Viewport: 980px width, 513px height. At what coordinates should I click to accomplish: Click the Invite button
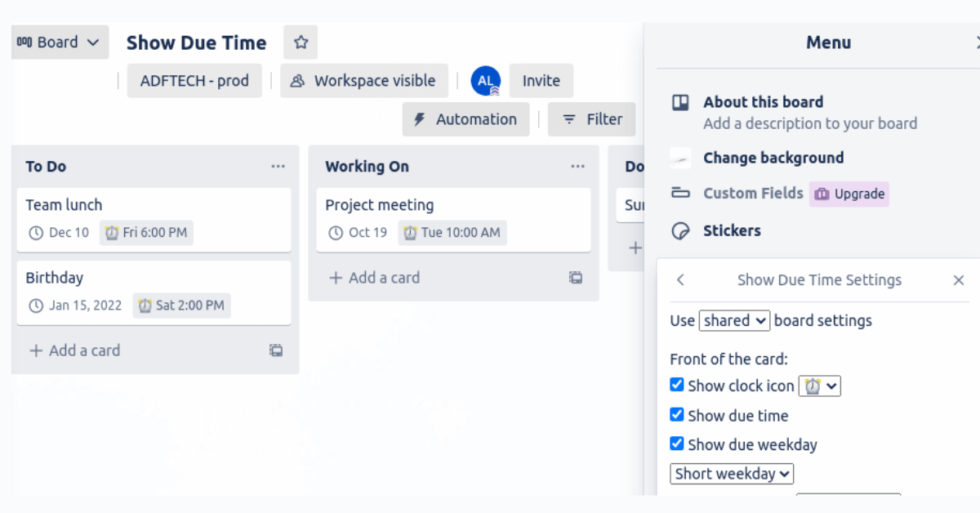541,80
